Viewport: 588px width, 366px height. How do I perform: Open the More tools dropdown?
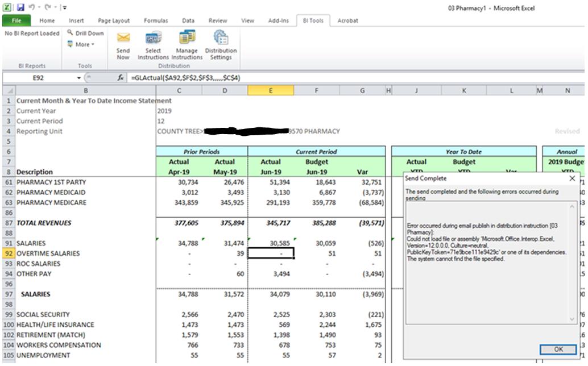coord(81,44)
